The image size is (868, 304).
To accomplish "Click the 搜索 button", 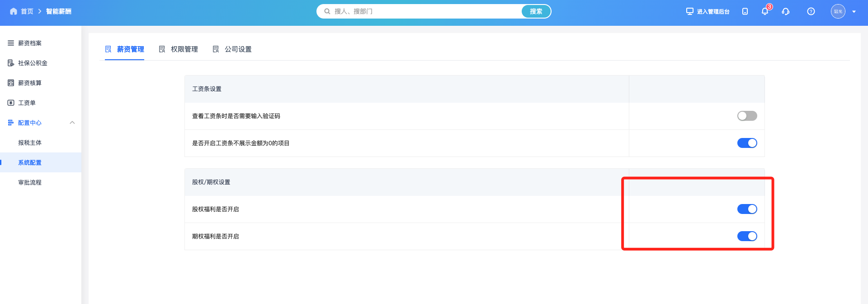I will point(536,11).
